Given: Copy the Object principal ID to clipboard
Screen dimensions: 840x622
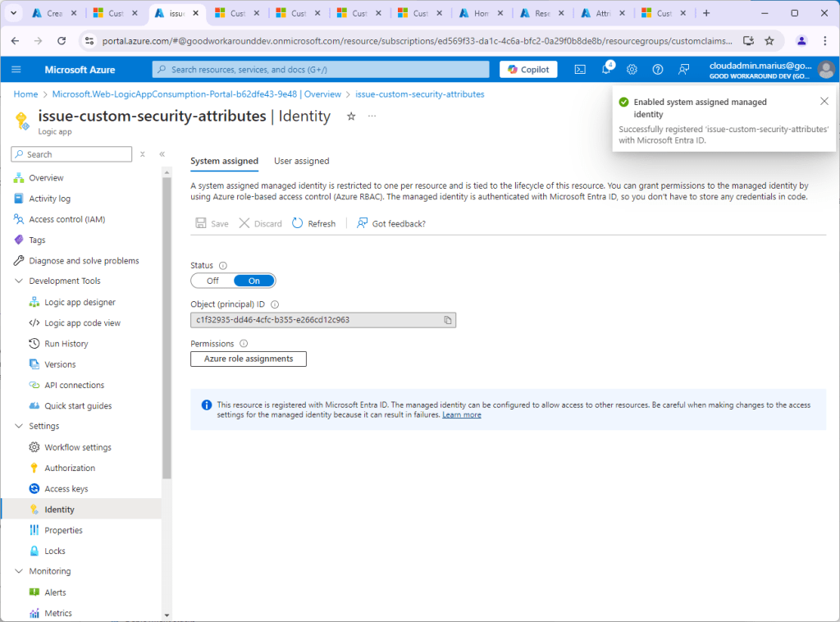Looking at the screenshot, I should click(448, 320).
